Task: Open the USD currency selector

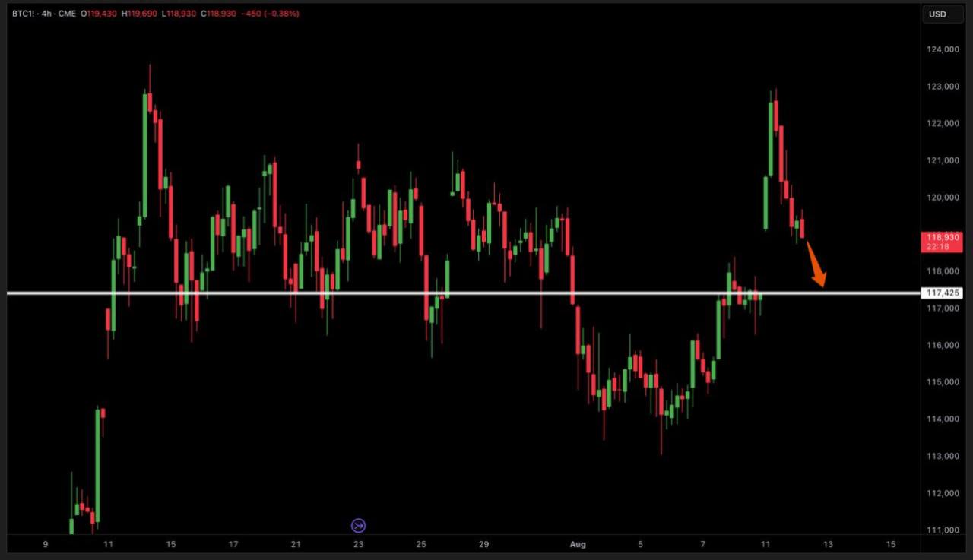Action: (x=942, y=14)
